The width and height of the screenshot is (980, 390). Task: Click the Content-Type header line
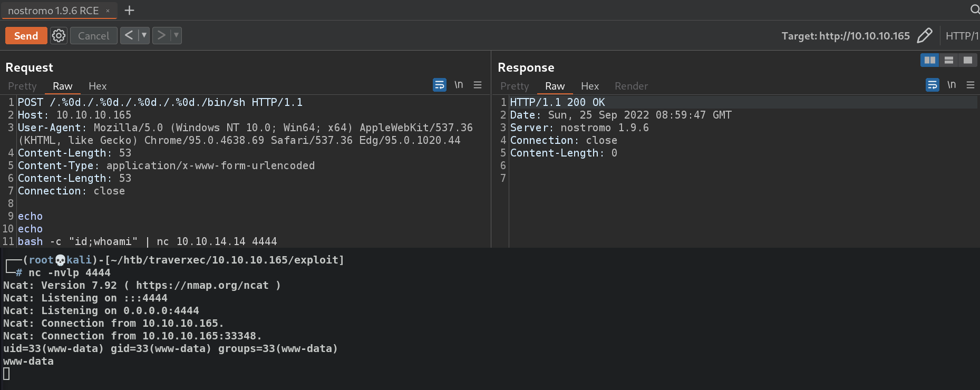click(x=166, y=165)
